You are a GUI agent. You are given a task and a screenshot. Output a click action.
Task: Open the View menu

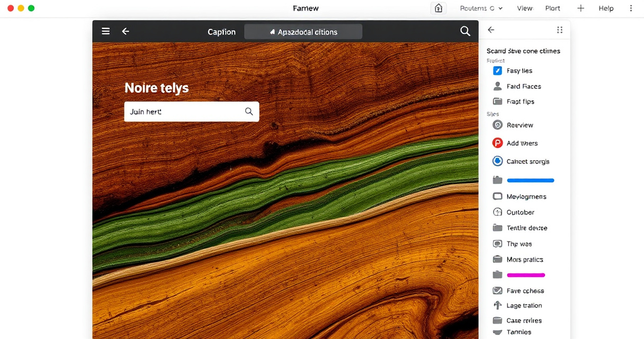click(x=524, y=8)
